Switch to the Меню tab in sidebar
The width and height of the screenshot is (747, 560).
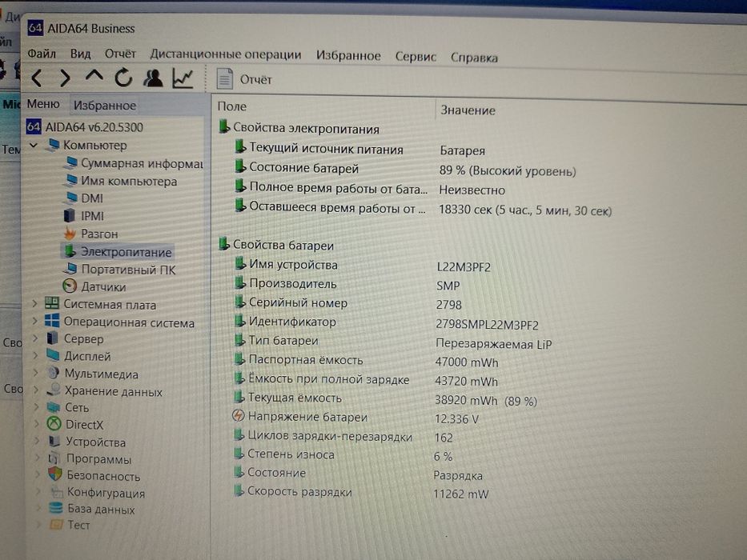[43, 104]
